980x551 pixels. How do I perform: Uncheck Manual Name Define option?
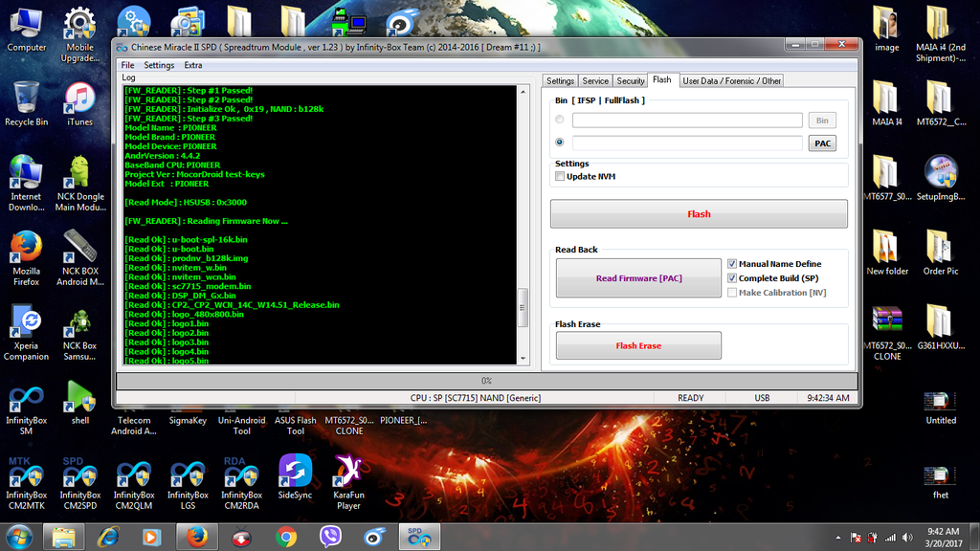click(732, 264)
